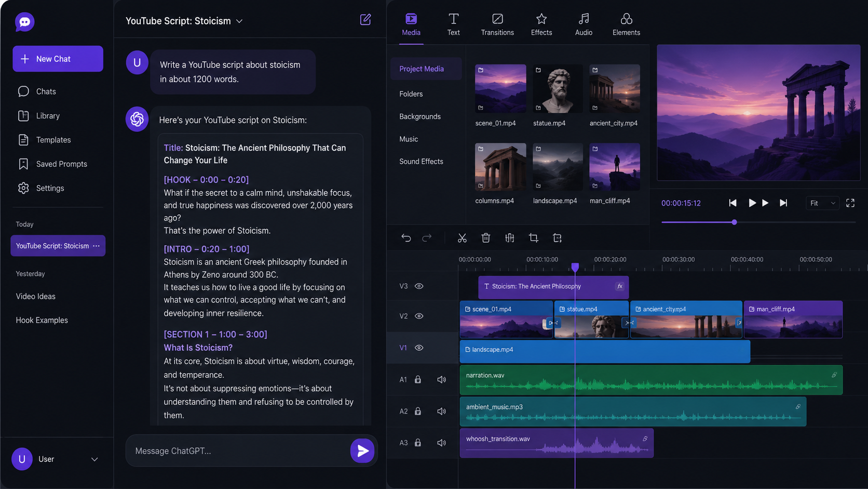Viewport: 868px width, 489px height.
Task: Toggle lock on audio track A2
Action: tap(418, 412)
